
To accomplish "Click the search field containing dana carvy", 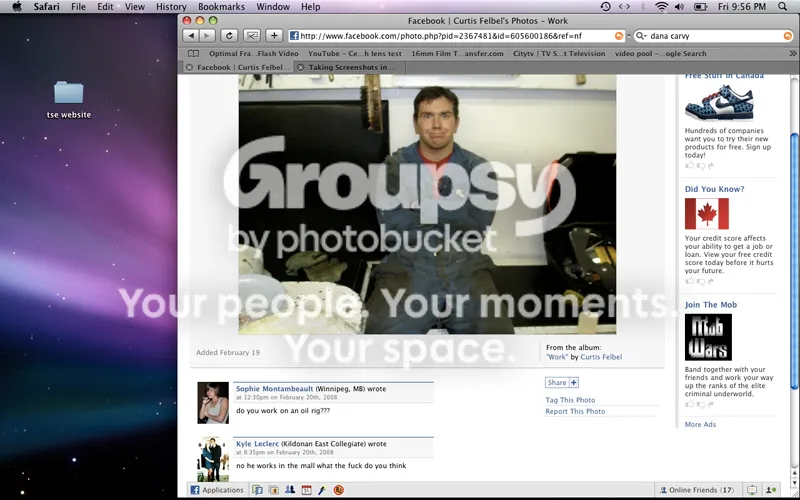I will pos(714,36).
